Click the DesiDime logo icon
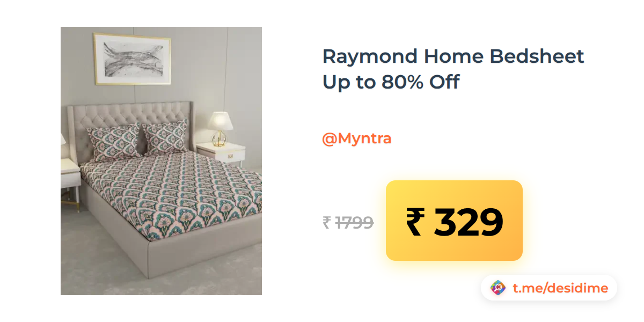The image size is (644, 322). (x=499, y=288)
